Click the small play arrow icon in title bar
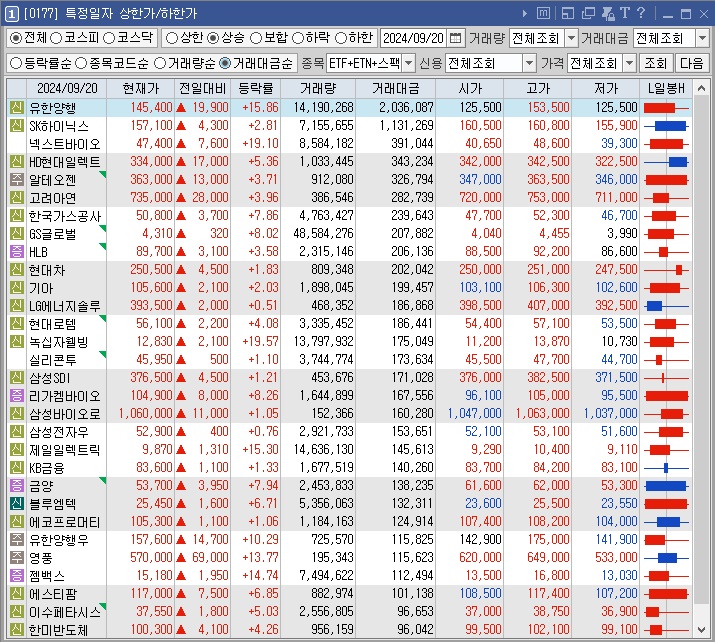 tap(525, 14)
